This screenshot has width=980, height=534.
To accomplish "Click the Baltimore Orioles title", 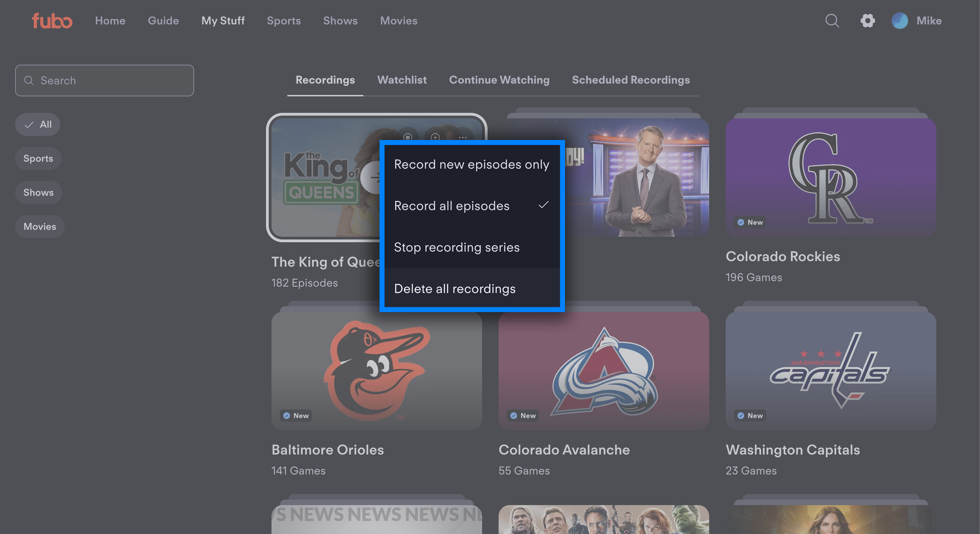I will 328,450.
